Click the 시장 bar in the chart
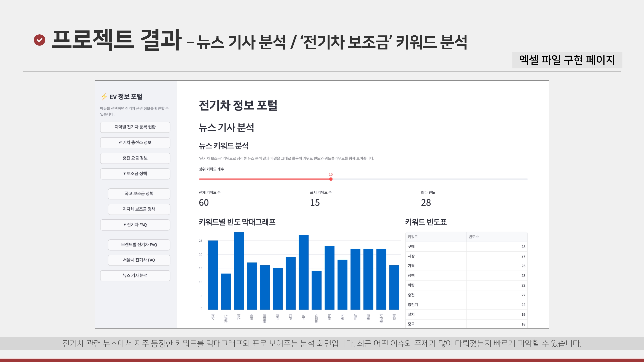This screenshot has height=362, width=644. point(304,272)
